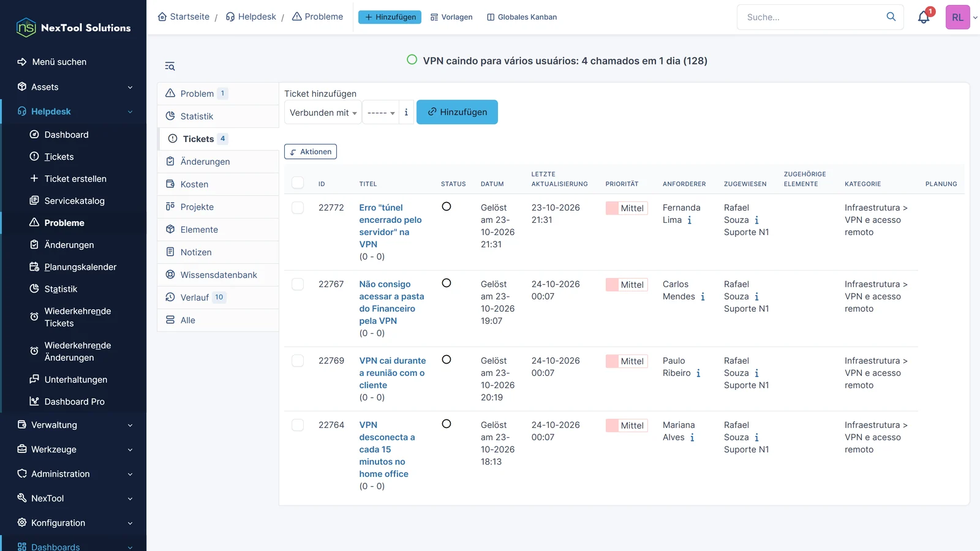Open the Startseite breadcrumb
This screenshot has width=980, height=551.
point(184,17)
